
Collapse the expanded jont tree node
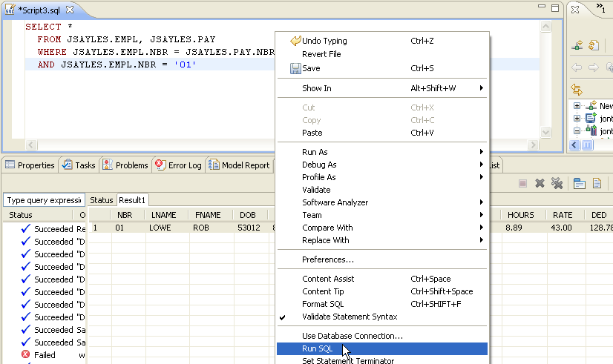coord(577,130)
